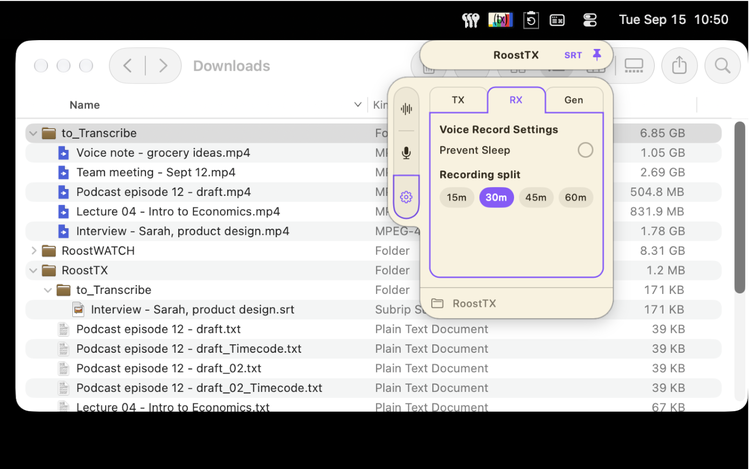The image size is (750, 469).
Task: Go forward in Finder history
Action: pyautogui.click(x=163, y=65)
